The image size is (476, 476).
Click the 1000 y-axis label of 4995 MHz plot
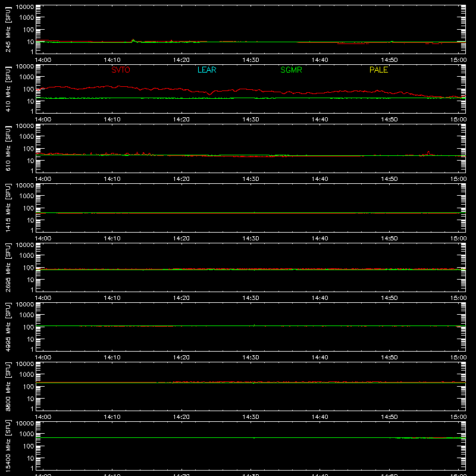point(27,315)
